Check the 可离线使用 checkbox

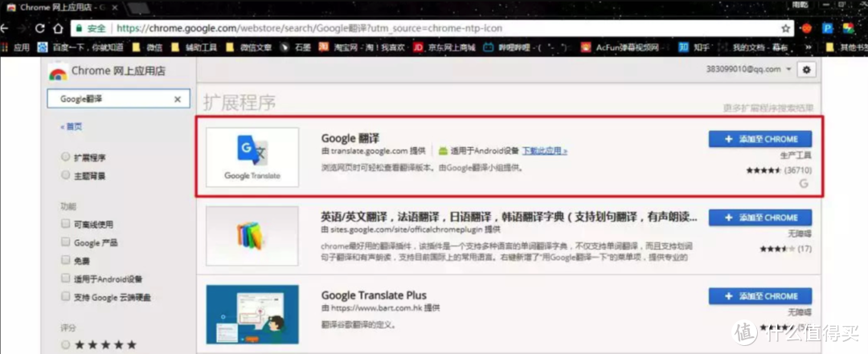65,224
